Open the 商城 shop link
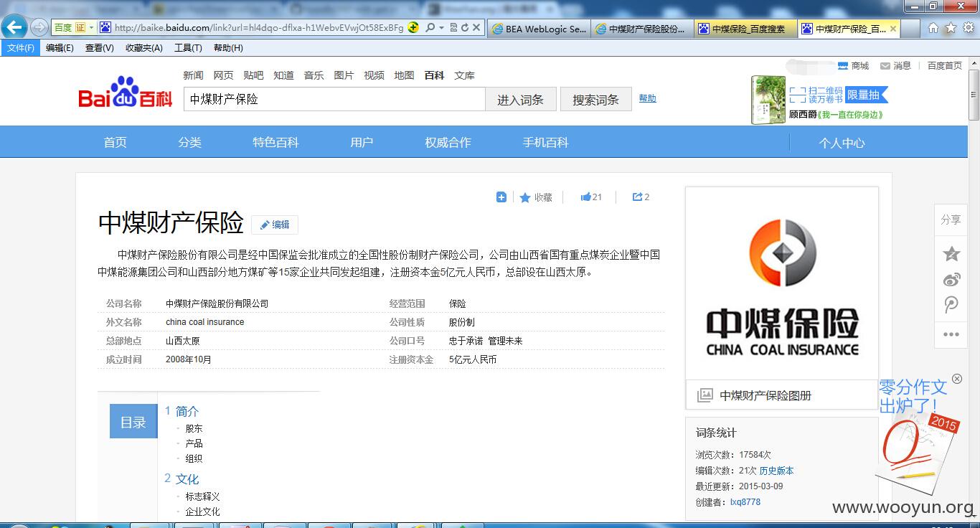 854,66
